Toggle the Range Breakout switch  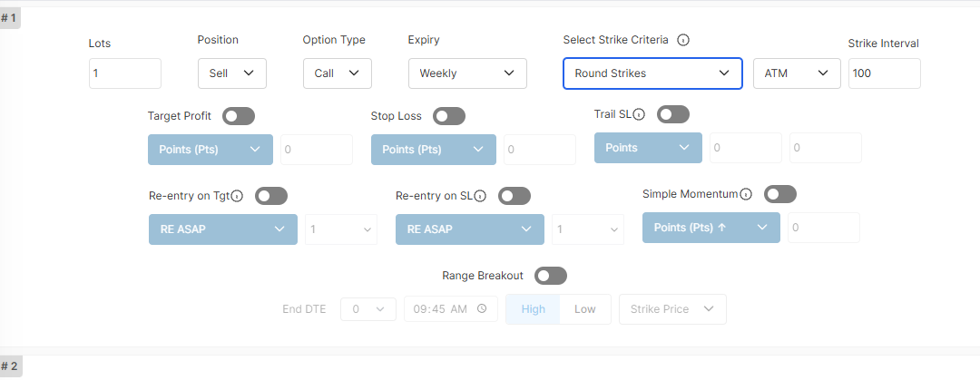coord(551,276)
